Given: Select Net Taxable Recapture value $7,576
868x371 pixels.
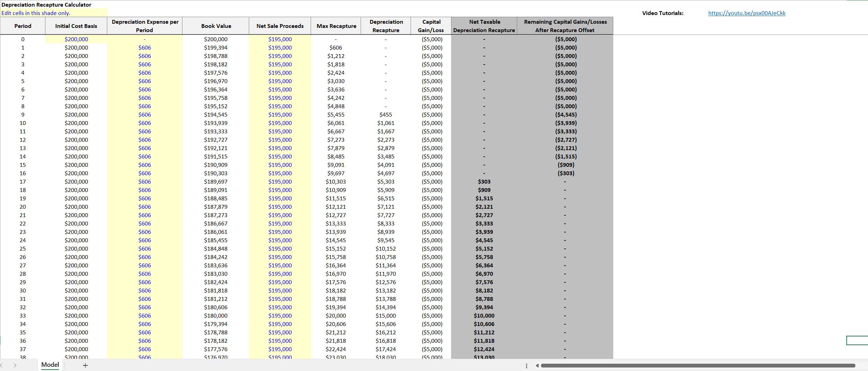Looking at the screenshot, I should pyautogui.click(x=484, y=282).
